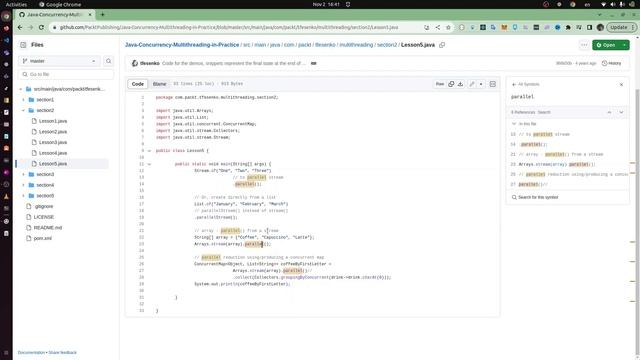Edit this file using the pencil icon
Screen dimensions: 640x360
pos(472,84)
